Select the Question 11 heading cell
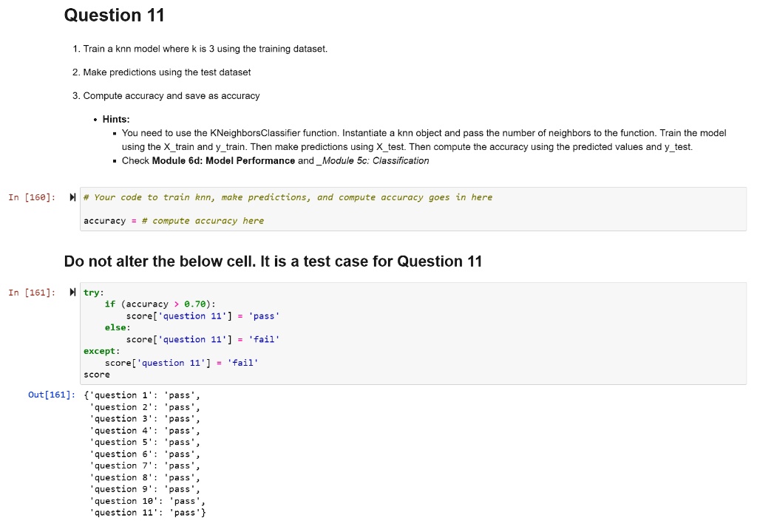This screenshot has height=532, width=757. pyautogui.click(x=114, y=15)
